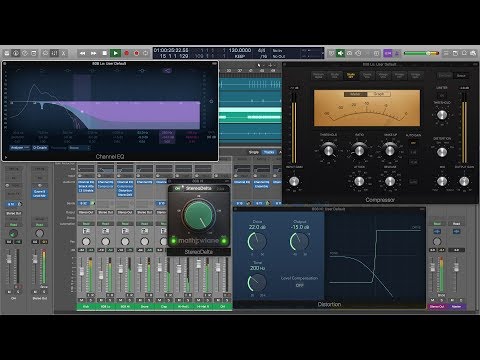Click the Kick channel volume fader
Screen dimensions: 480x360
81,271
